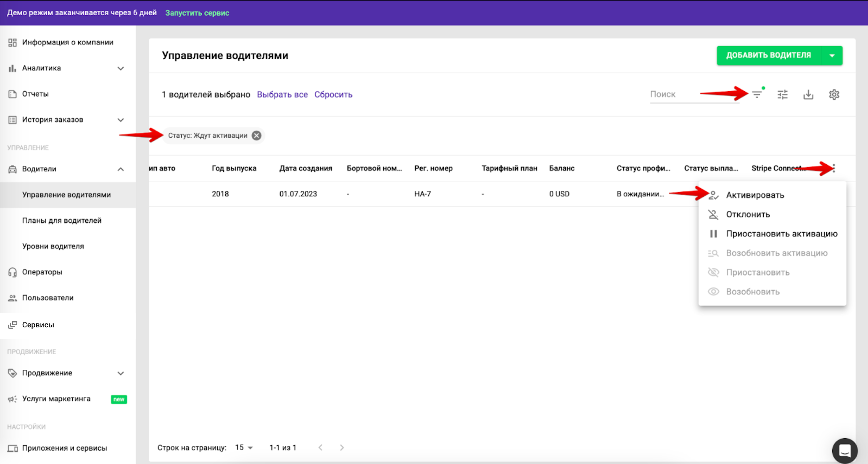Select Активировать from the context menu

tap(755, 195)
